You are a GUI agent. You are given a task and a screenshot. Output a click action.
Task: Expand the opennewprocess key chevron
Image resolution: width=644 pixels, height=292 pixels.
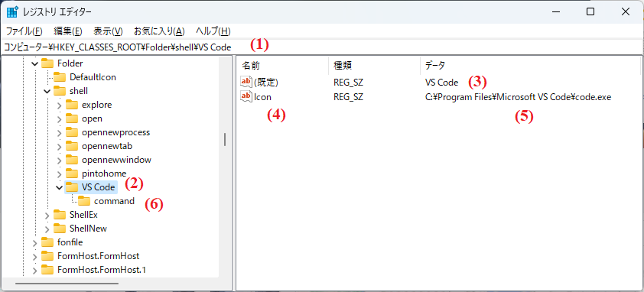point(60,133)
